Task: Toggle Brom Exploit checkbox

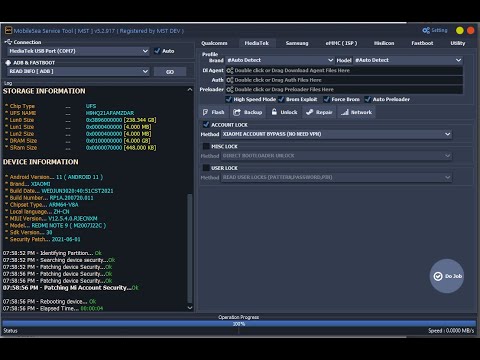Action: tap(281, 99)
